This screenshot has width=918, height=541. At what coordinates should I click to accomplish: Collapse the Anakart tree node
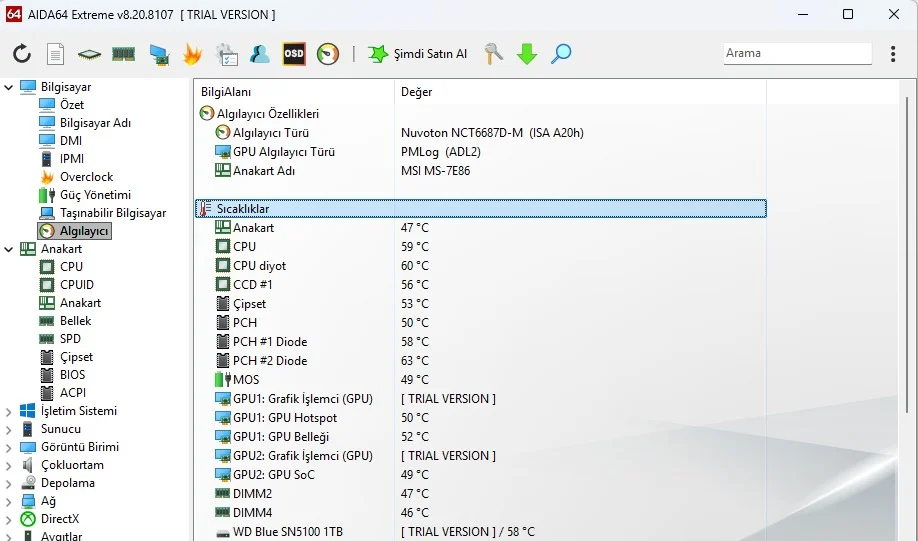[x=8, y=249]
